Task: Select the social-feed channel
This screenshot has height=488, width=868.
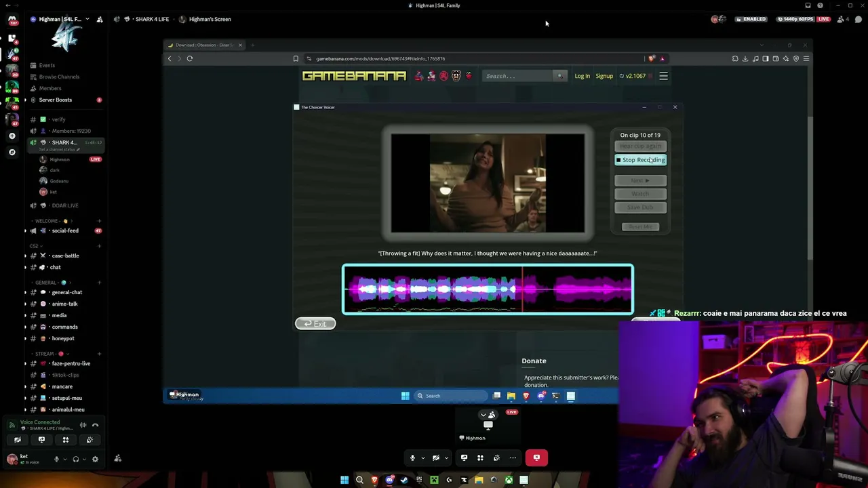Action: pyautogui.click(x=65, y=230)
